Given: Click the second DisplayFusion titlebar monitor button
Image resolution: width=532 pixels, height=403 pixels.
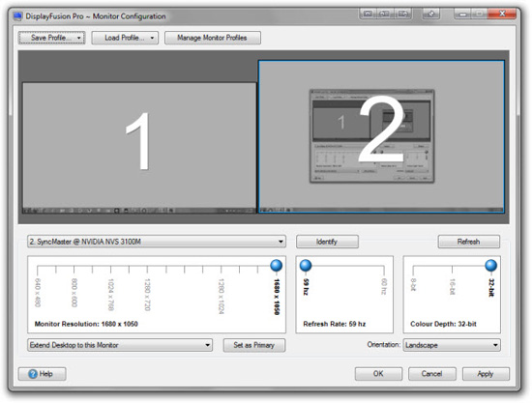Looking at the screenshot, I should tap(385, 14).
